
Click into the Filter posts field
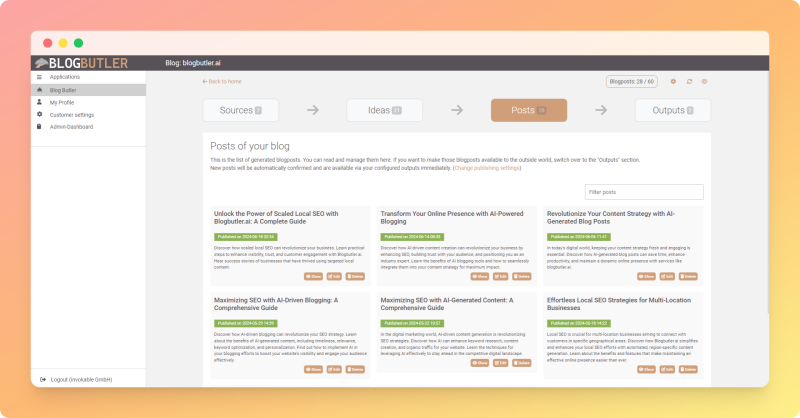point(644,191)
